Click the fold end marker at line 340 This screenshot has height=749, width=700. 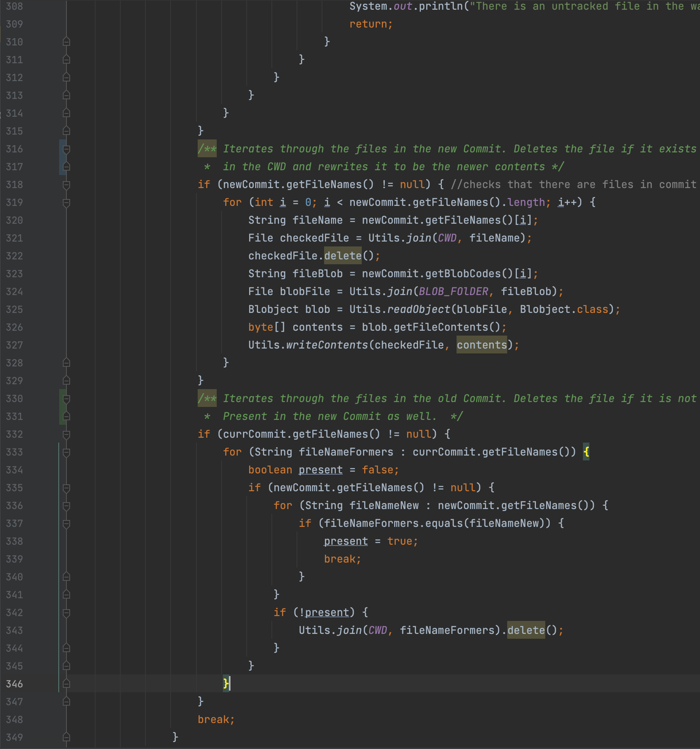(x=66, y=577)
